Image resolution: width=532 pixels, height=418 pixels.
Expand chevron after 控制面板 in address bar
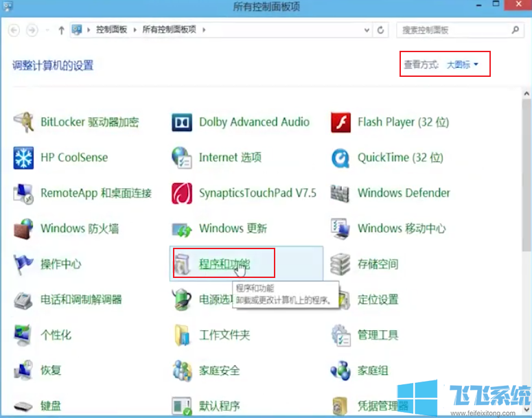(x=135, y=30)
